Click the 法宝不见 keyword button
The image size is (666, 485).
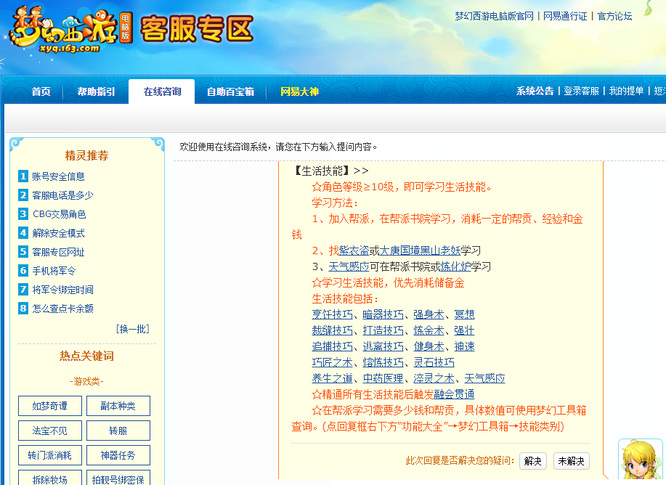pos(50,431)
